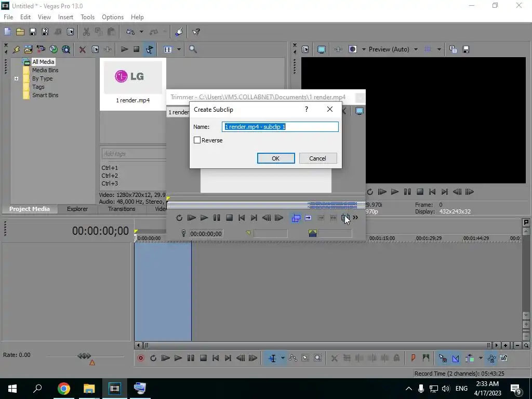532x399 pixels.
Task: Click the Record button in transport bar
Action: tap(140, 358)
